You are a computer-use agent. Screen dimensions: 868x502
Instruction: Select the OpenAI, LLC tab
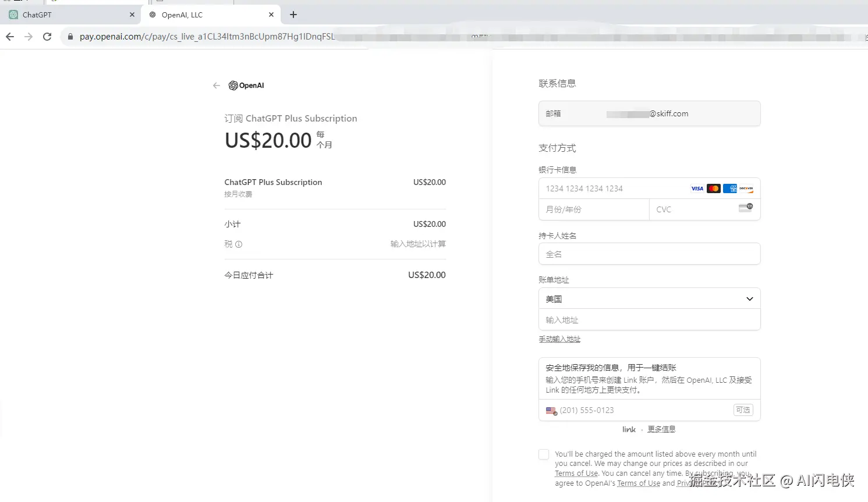coord(211,15)
